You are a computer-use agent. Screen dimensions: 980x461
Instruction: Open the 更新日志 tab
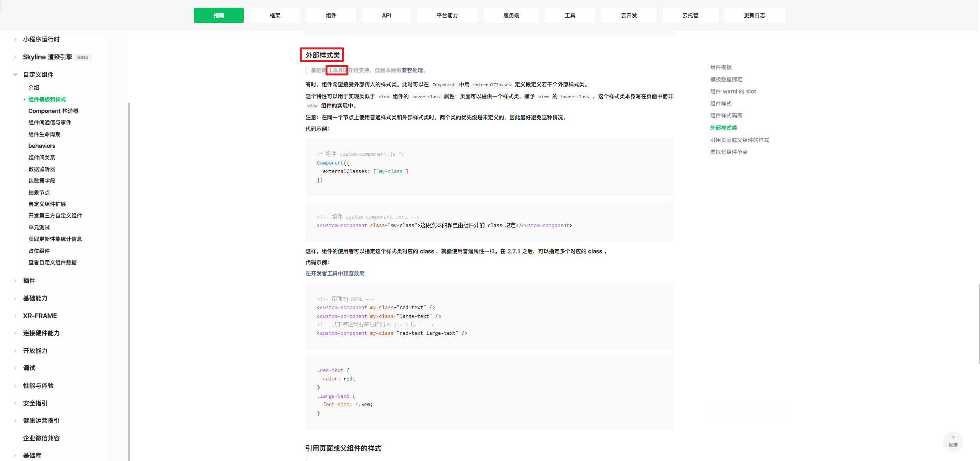coord(754,15)
